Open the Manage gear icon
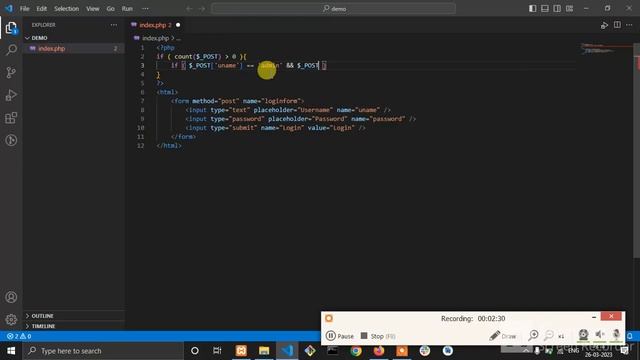 pyautogui.click(x=11, y=319)
